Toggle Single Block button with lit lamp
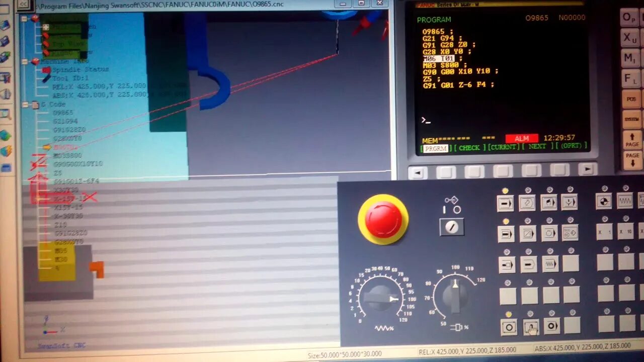This screenshot has width=644, height=362. [506, 234]
